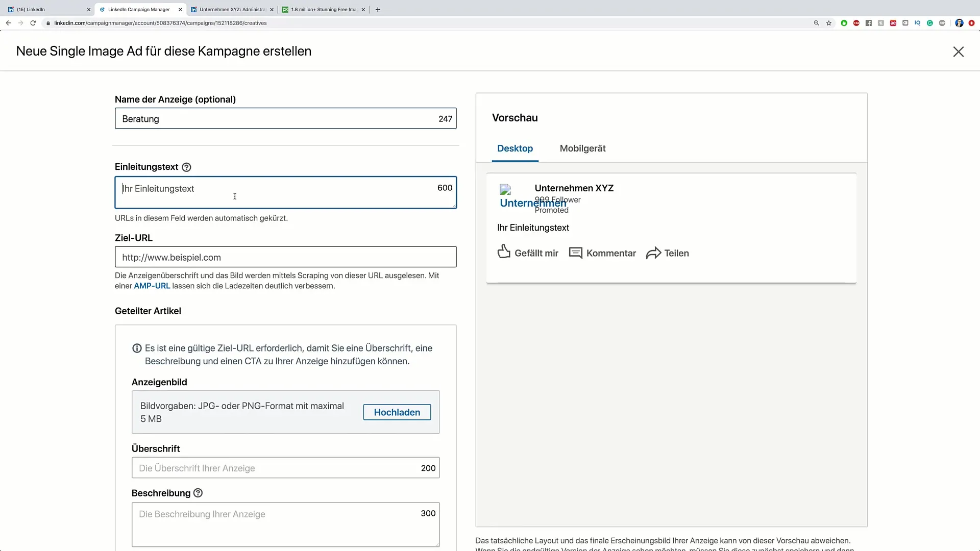
Task: Click the red 'ae' extension icon
Action: 893,23
